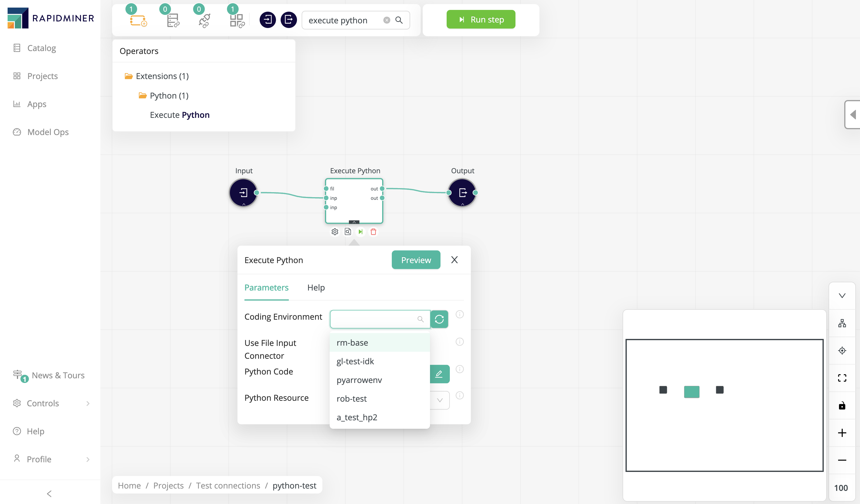The height and width of the screenshot is (504, 860).
Task: Click the refresh coding environment icon
Action: (440, 318)
